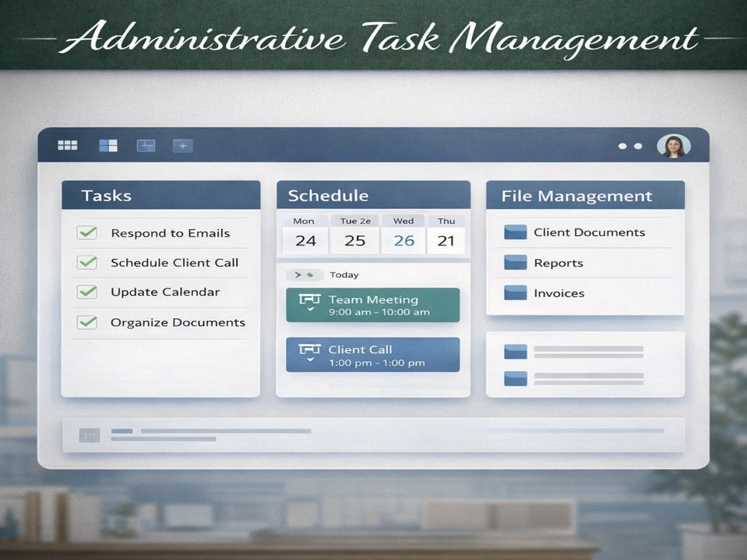Open the Client Documents folder icon
747x560 pixels.
coord(515,232)
